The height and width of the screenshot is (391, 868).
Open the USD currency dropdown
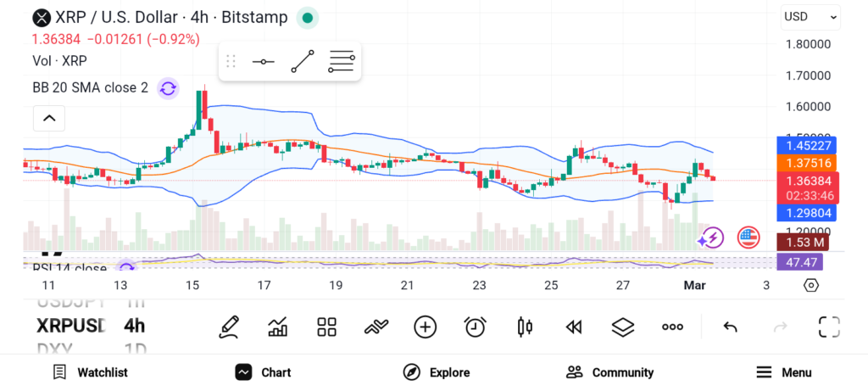[810, 16]
